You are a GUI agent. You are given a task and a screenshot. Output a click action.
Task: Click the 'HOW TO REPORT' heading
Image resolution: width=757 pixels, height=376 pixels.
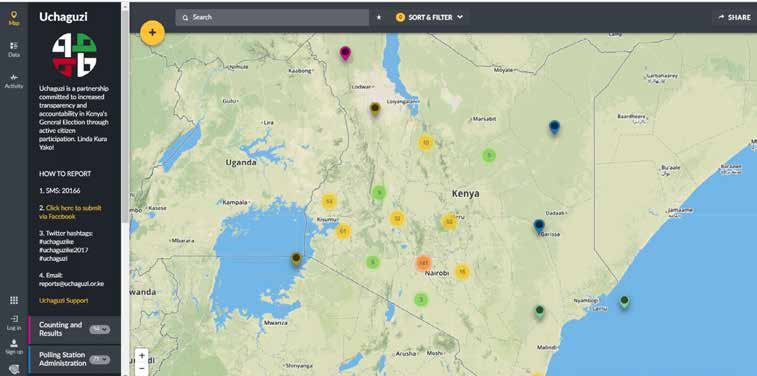[65, 173]
